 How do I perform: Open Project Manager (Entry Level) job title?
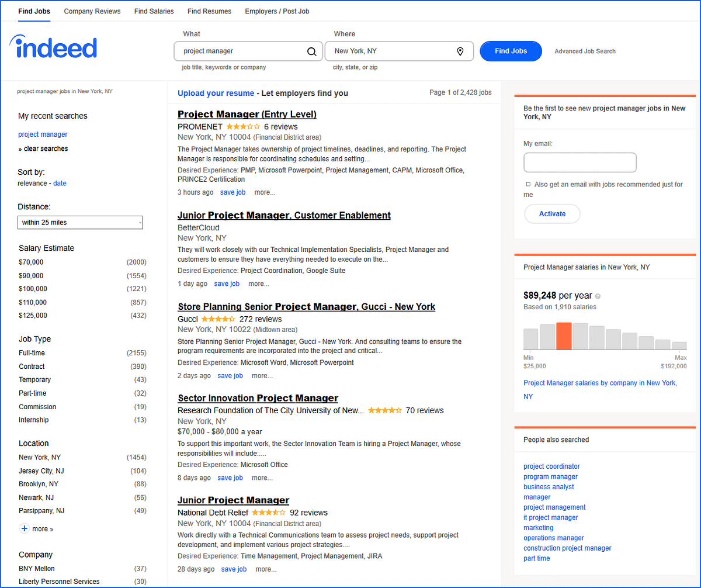tap(247, 114)
